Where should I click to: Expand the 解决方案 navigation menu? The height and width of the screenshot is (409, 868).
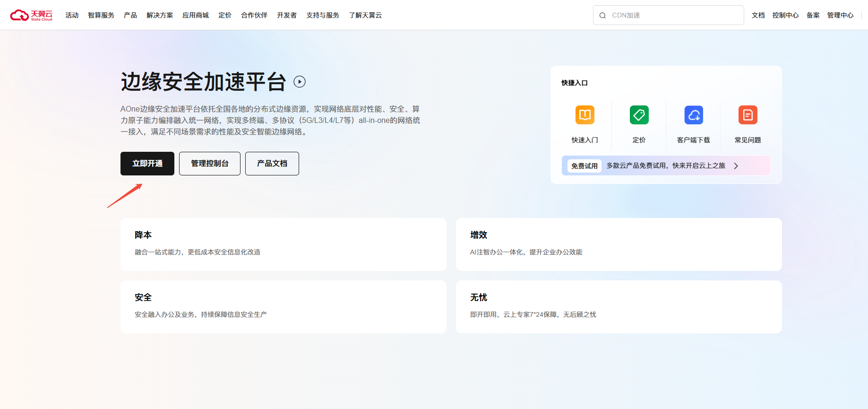160,15
